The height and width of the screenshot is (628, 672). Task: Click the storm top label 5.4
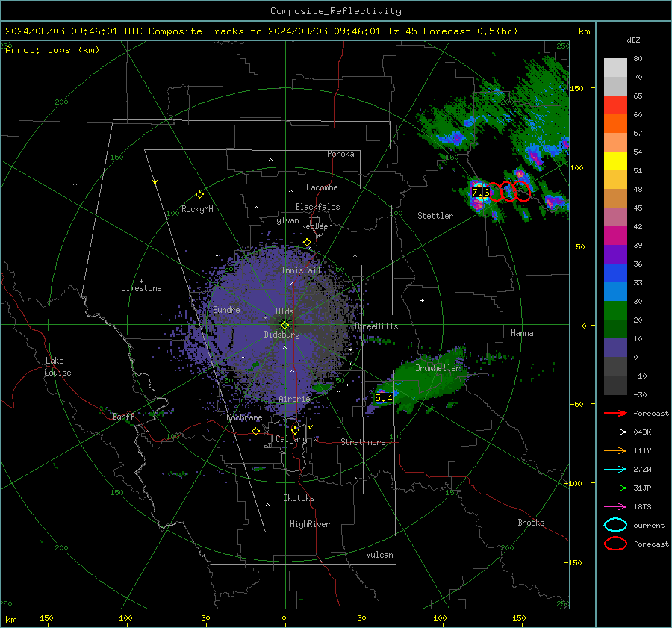383,398
